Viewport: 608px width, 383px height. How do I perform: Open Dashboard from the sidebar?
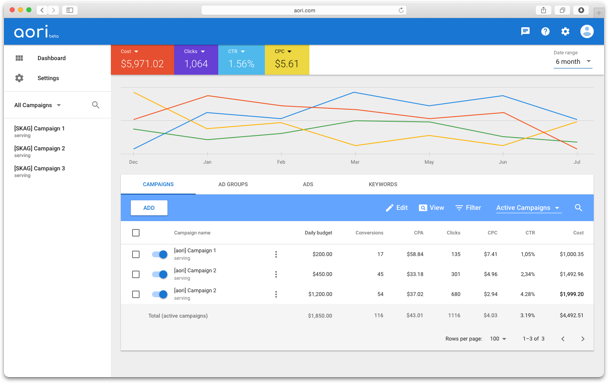(52, 58)
